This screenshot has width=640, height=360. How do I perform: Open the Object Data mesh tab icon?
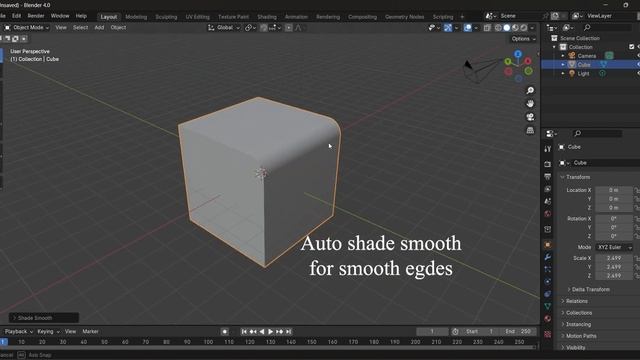point(547,306)
